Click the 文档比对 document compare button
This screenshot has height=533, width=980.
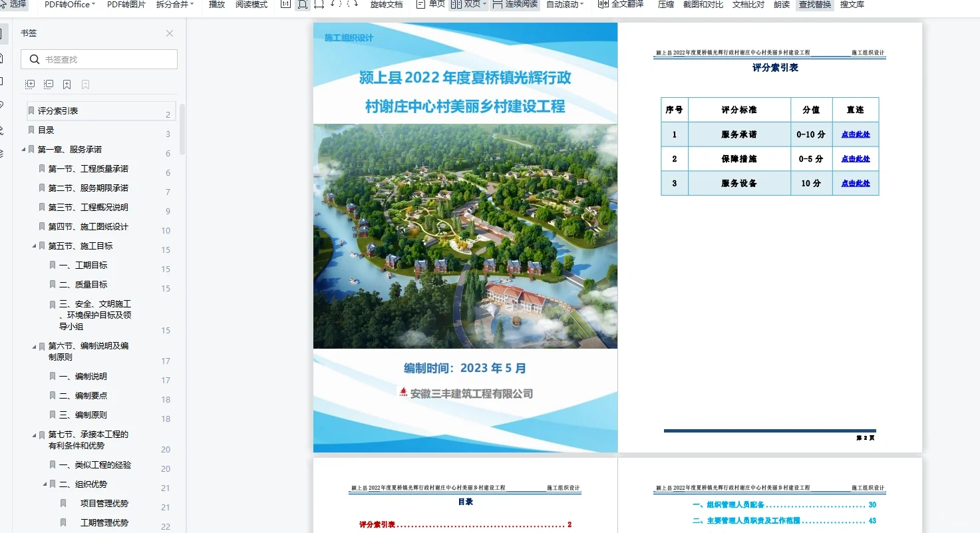(x=748, y=5)
